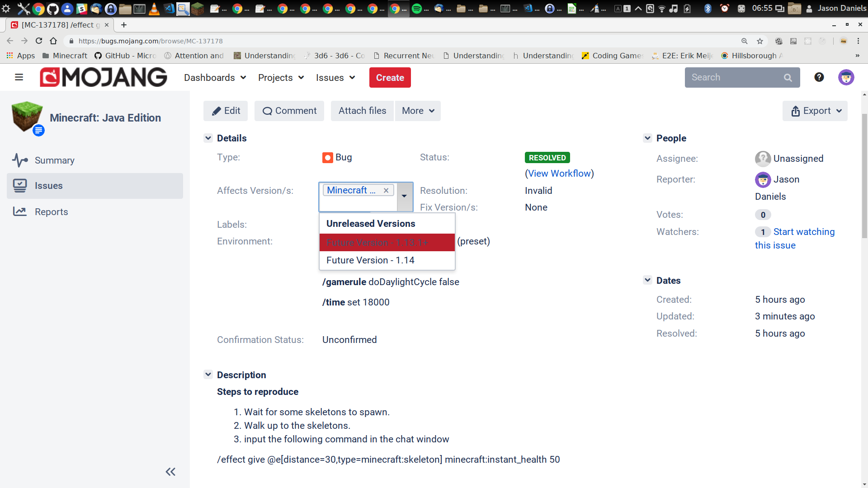Image resolution: width=868 pixels, height=488 pixels.
Task: Open Spotify from the taskbar
Action: pos(417,8)
